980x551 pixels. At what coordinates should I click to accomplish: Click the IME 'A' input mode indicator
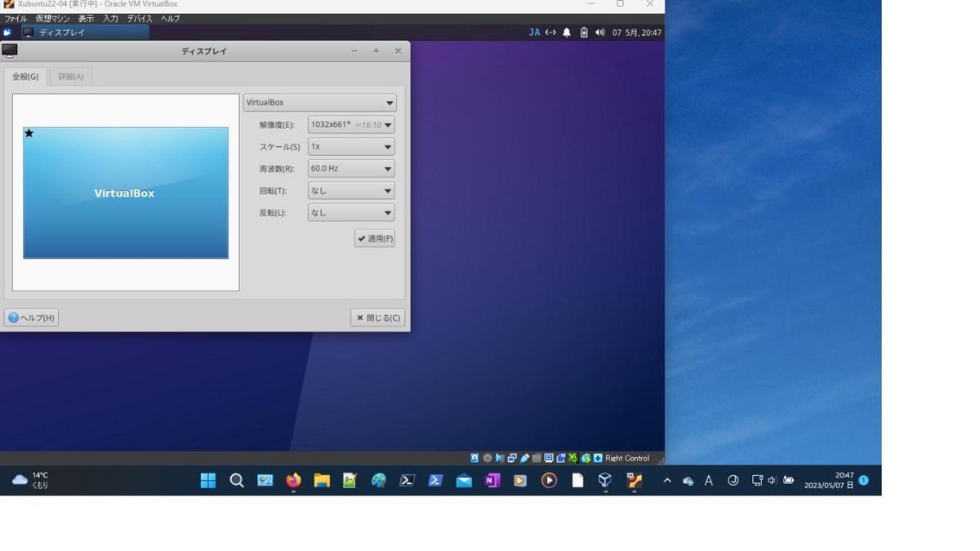point(709,481)
